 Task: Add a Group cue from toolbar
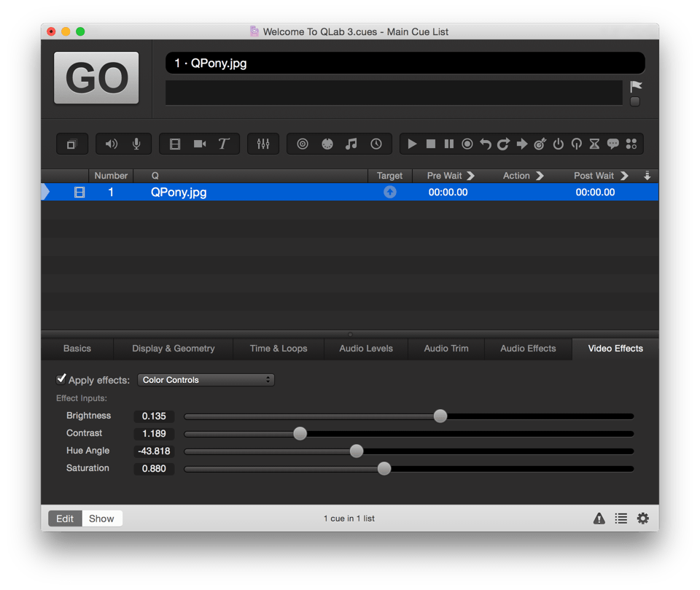coord(71,144)
